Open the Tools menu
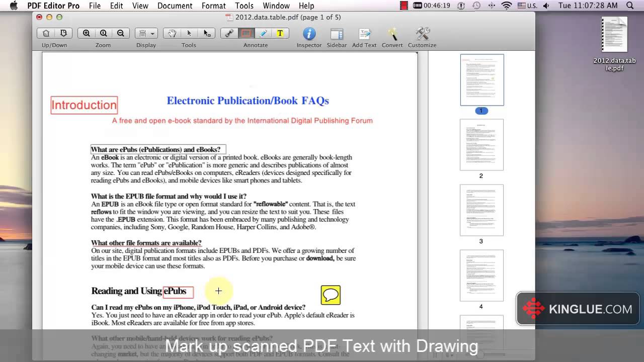Image resolution: width=644 pixels, height=362 pixels. [x=244, y=6]
